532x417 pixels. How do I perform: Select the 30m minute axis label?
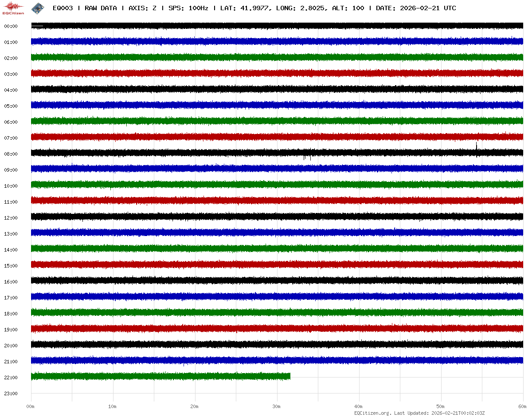[x=277, y=406]
